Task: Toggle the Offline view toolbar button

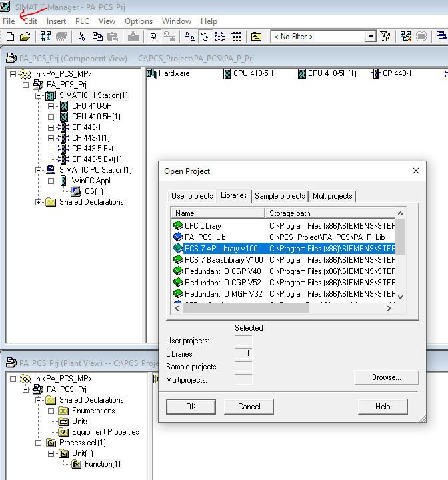Action: pos(169,37)
